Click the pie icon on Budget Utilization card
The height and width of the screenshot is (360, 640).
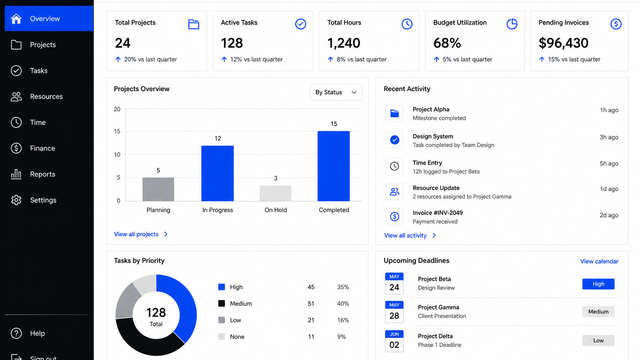click(512, 24)
